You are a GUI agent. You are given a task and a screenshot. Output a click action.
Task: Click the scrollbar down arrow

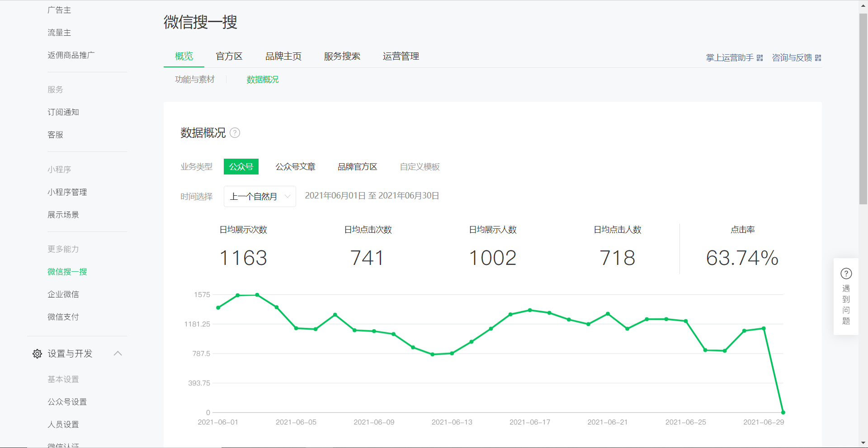(863, 443)
